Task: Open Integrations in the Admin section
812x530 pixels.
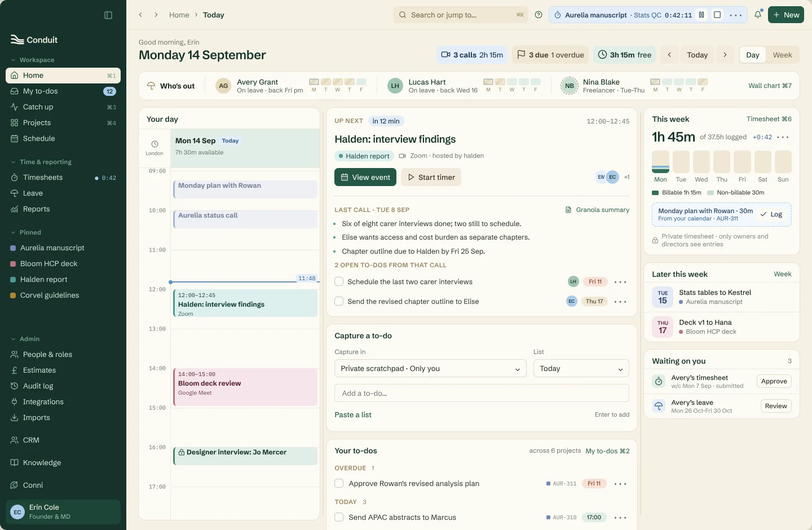Action: pos(63,401)
